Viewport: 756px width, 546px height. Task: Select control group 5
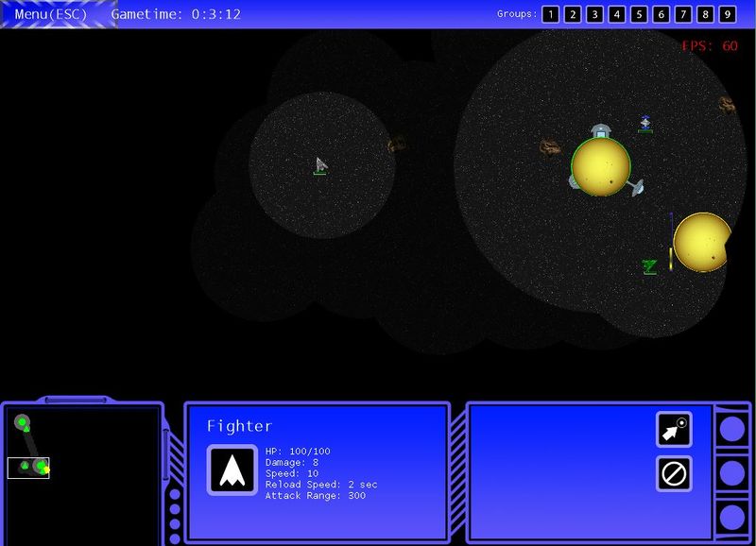coord(639,14)
